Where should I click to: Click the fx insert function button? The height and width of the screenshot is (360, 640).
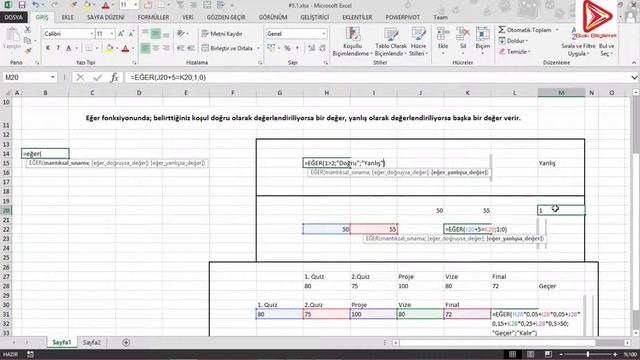point(114,77)
